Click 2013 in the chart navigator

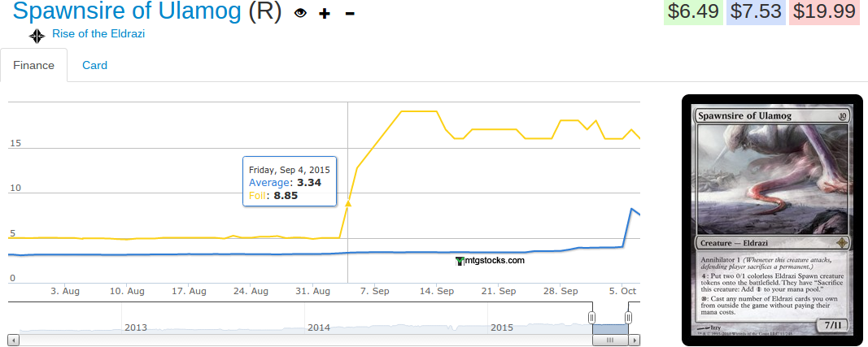136,327
